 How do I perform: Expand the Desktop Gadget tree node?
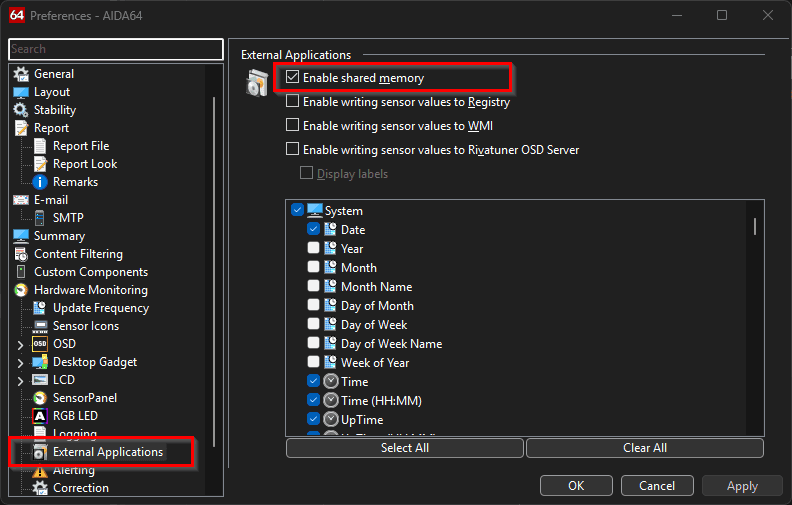click(x=21, y=362)
